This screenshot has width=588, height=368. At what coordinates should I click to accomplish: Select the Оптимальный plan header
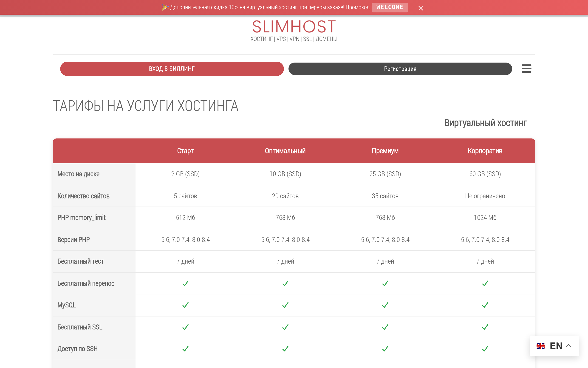tap(285, 151)
